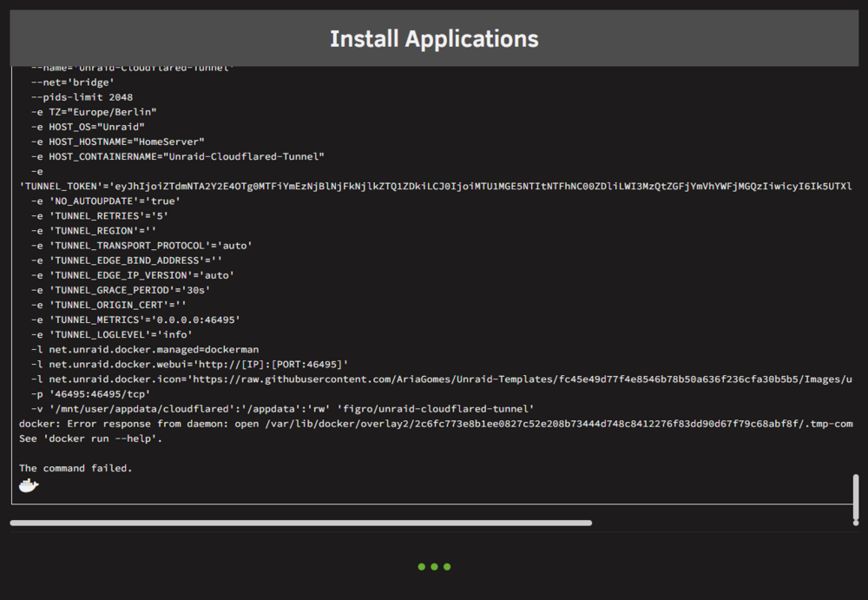Click the HOST_CONTAINERNAME line

(x=178, y=157)
